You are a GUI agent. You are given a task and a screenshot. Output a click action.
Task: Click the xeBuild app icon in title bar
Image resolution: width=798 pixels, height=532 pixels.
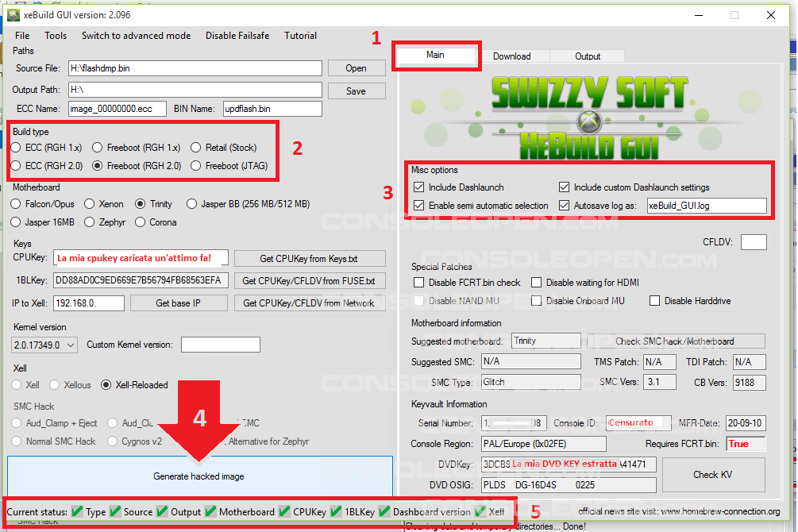click(13, 15)
